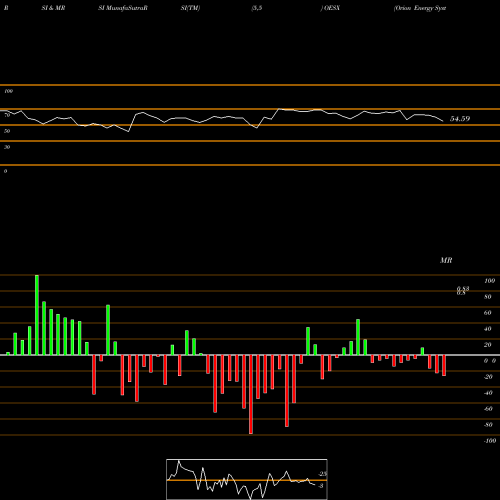Click the MR axis label 40
500x500 pixels.
(488, 329)
